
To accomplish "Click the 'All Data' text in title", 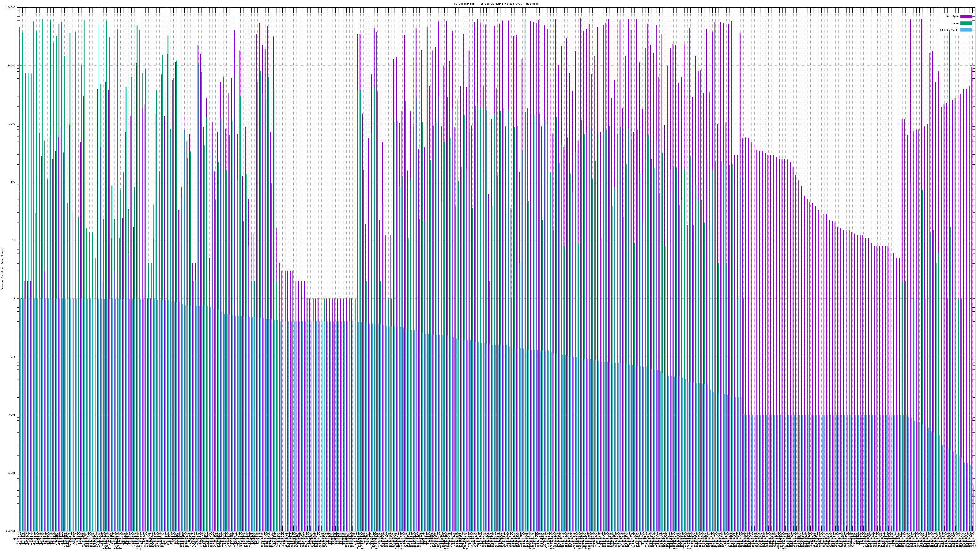I will 532,4.
